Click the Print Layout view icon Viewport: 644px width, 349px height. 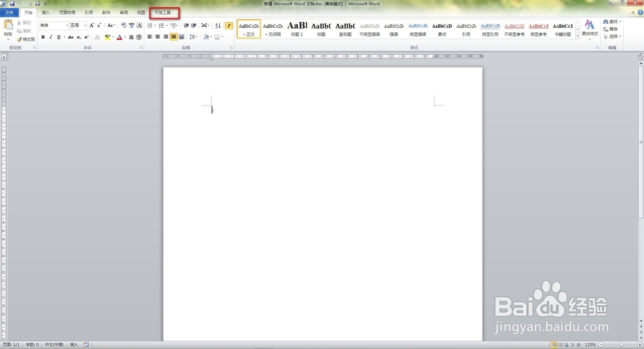coord(554,345)
